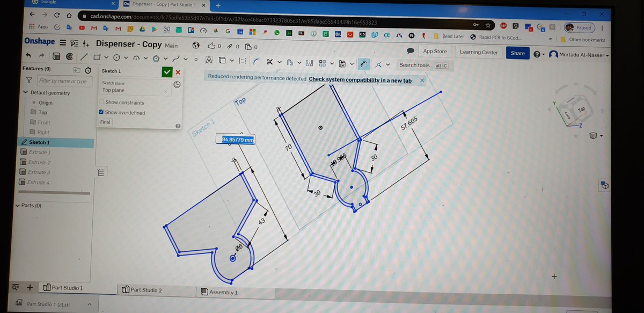Open the Sketch 1 dialog help question mark
The height and width of the screenshot is (313, 644).
click(x=177, y=126)
